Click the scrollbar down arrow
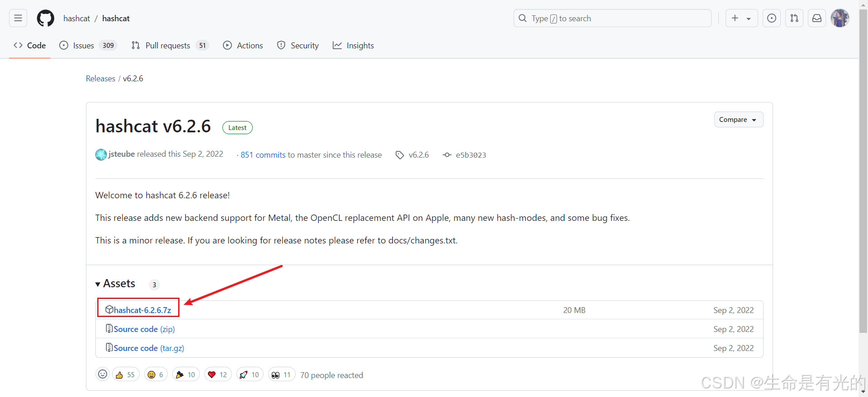 click(863, 392)
